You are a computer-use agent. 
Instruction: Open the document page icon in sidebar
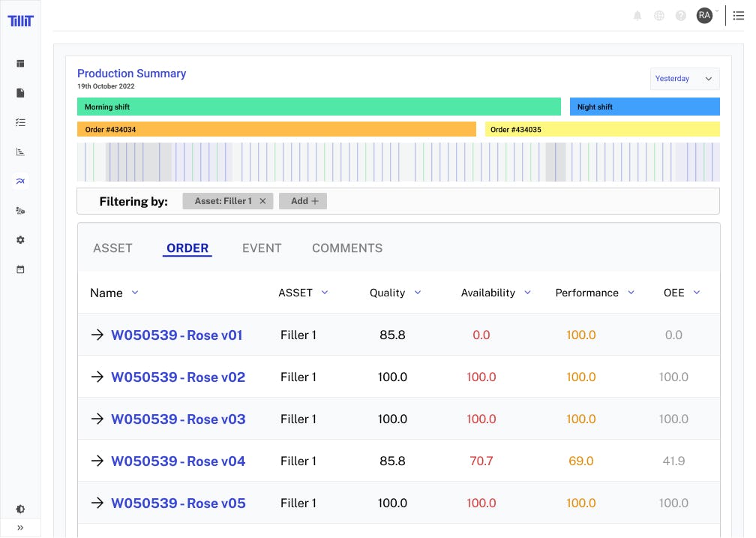tap(20, 93)
